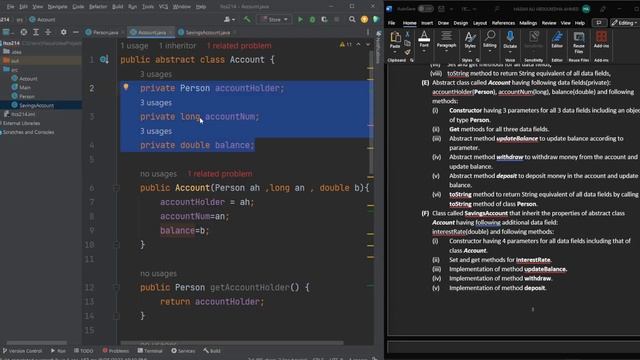Viewport: 640px width, 360px height.
Task: Open Clipboard dialog launcher in Word
Action: (411, 60)
